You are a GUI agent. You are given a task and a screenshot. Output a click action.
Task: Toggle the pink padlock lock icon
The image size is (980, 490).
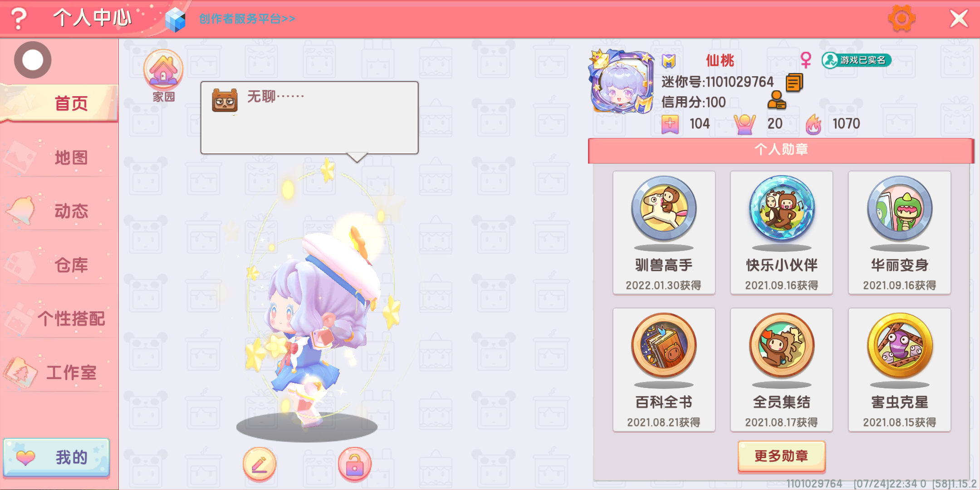[x=355, y=464]
